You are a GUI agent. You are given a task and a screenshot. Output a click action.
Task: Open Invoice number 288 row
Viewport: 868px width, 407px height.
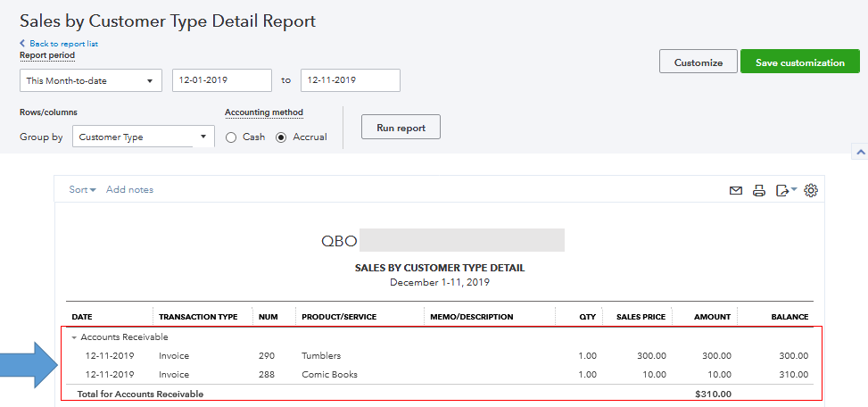tap(440, 374)
